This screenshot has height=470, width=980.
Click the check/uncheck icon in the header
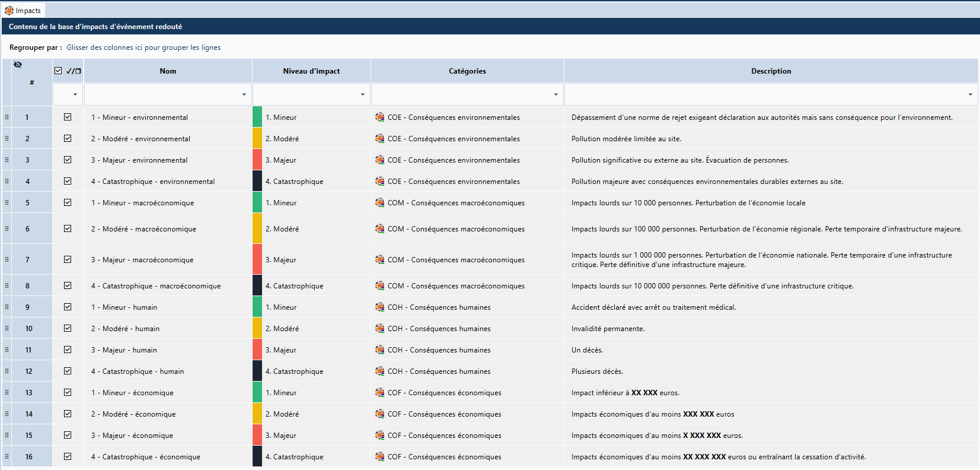point(74,71)
